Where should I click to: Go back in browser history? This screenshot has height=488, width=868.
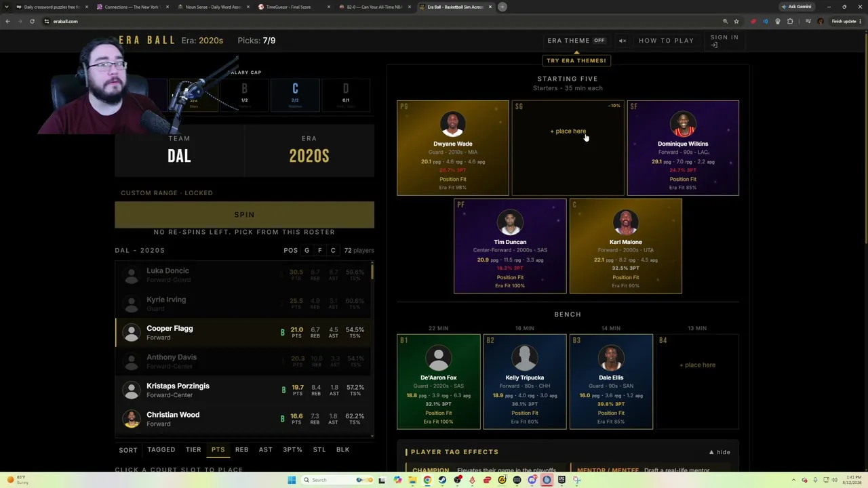click(x=7, y=21)
